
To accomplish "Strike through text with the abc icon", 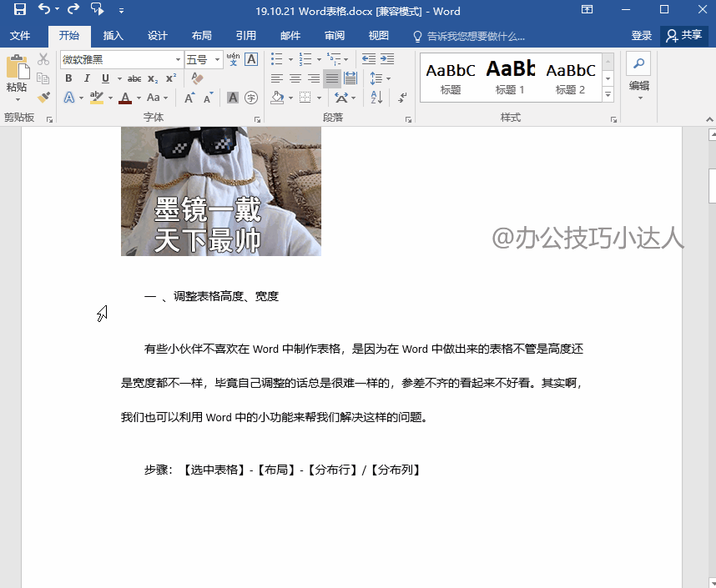I will pos(134,78).
